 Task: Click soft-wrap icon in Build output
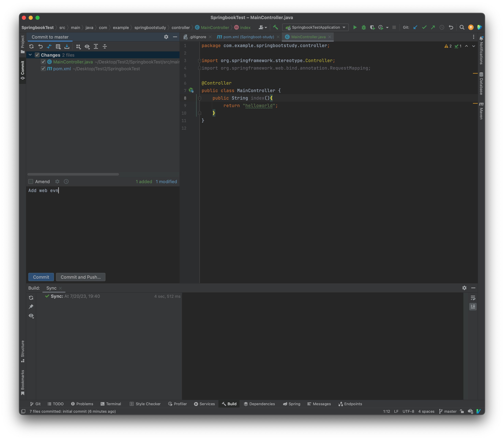tap(473, 298)
